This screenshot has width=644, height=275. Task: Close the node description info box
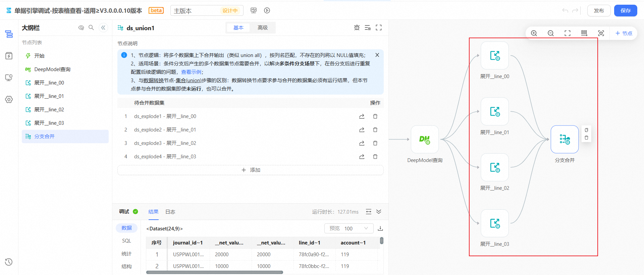click(x=377, y=55)
